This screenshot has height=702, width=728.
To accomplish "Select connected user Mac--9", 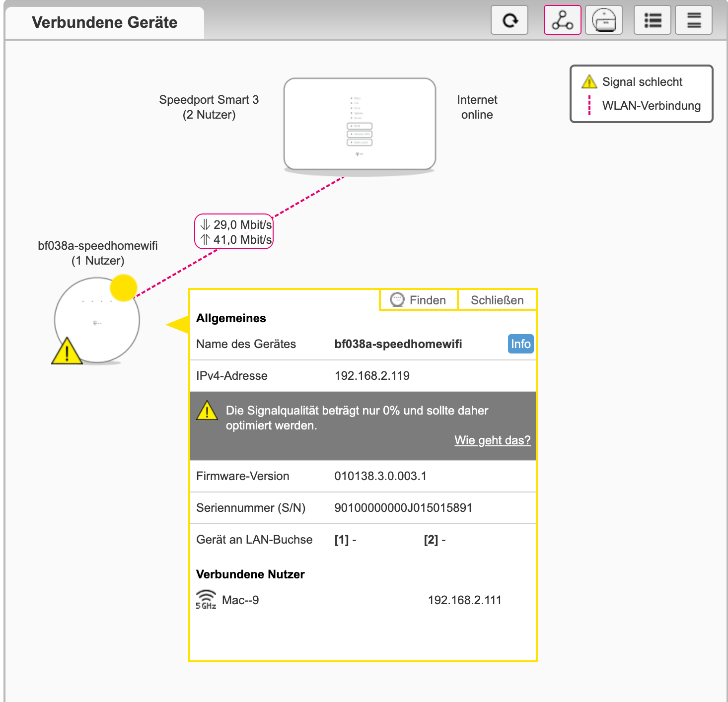I will point(240,600).
